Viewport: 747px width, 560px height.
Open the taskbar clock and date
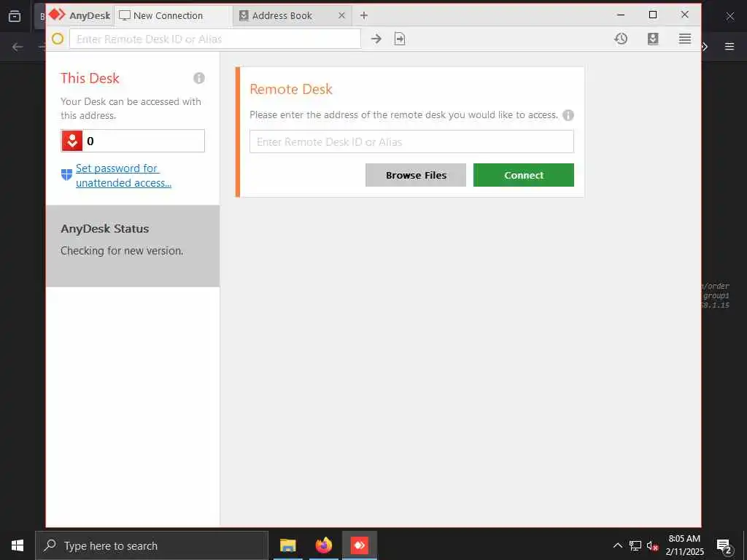click(684, 545)
